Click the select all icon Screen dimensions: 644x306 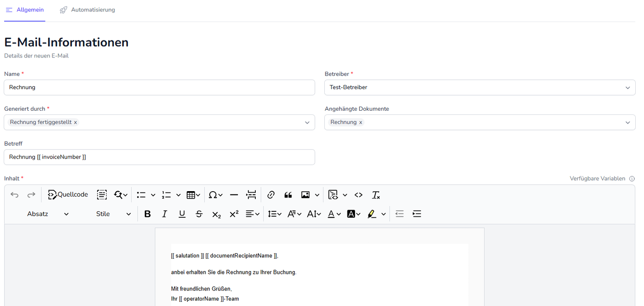pos(102,195)
